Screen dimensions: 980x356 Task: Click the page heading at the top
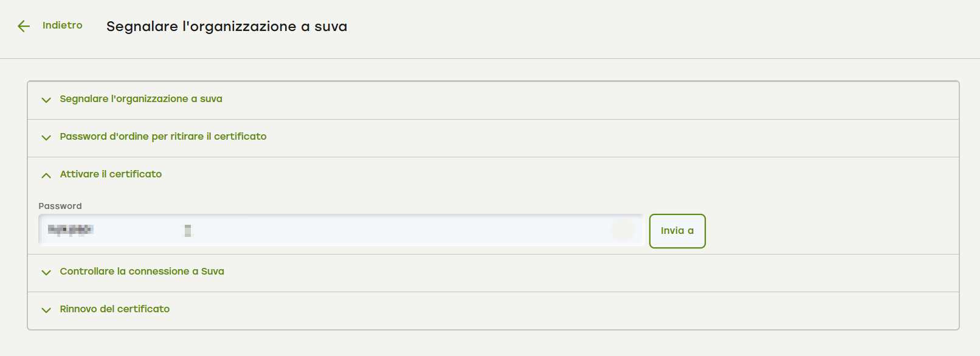point(227,27)
